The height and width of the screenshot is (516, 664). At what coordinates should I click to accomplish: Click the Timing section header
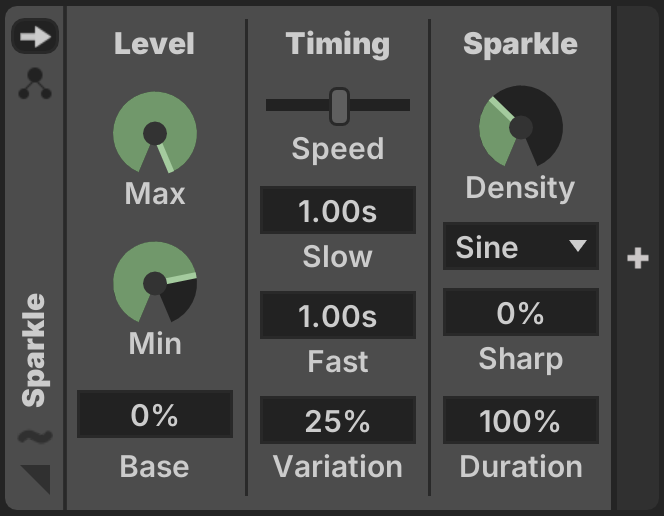click(x=338, y=44)
